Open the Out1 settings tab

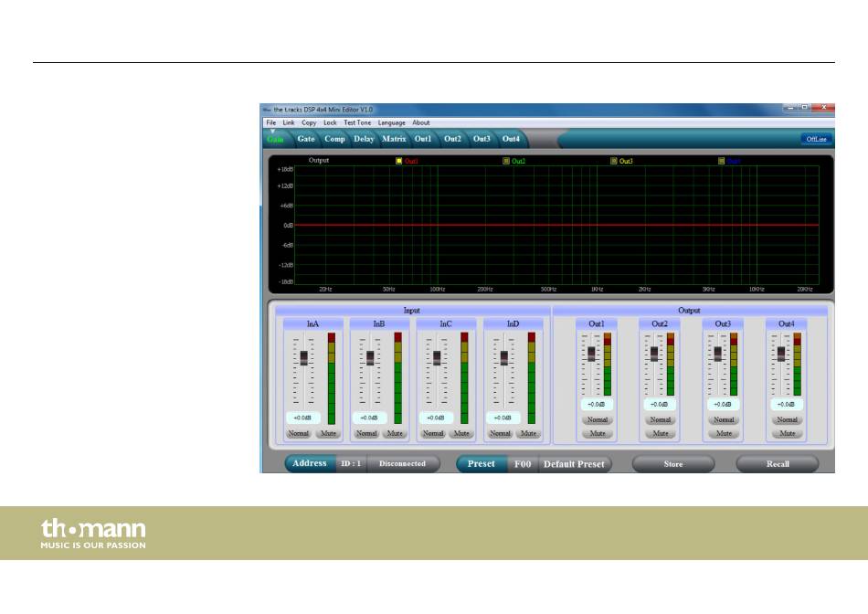(x=423, y=139)
